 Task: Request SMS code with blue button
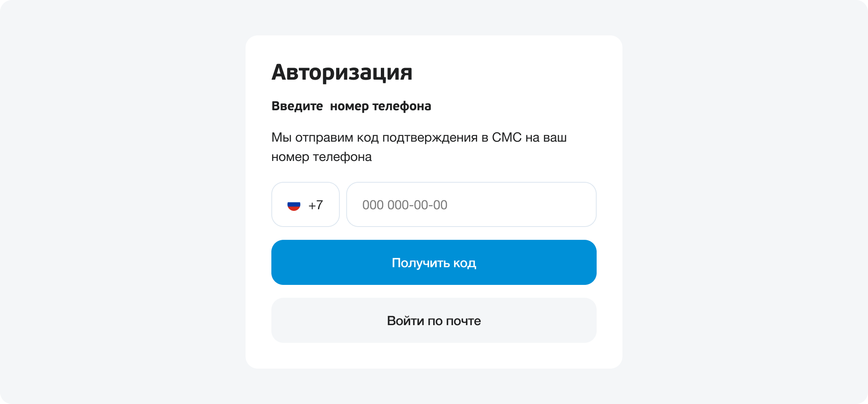coord(434,262)
